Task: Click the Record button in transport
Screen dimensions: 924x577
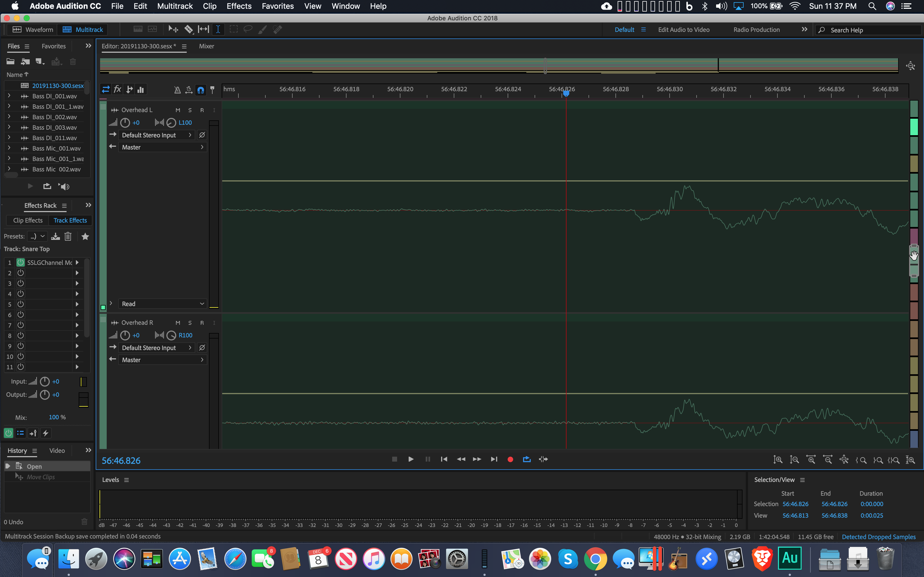Action: click(510, 459)
